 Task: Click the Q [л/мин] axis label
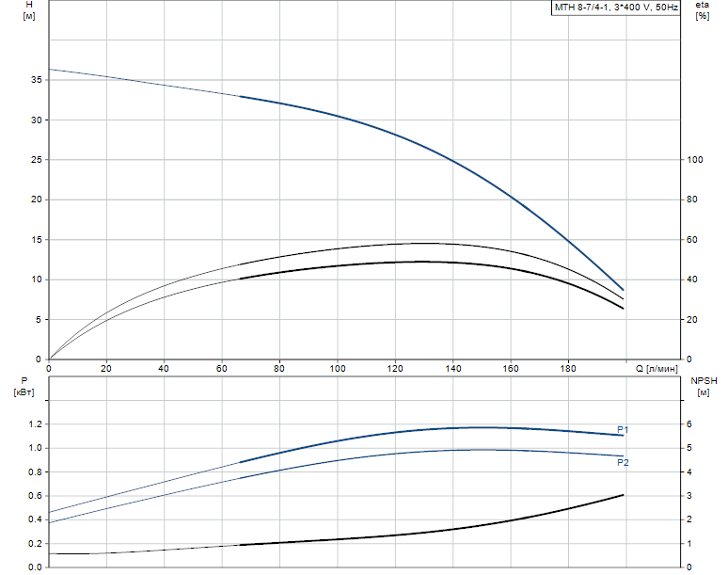pos(657,369)
